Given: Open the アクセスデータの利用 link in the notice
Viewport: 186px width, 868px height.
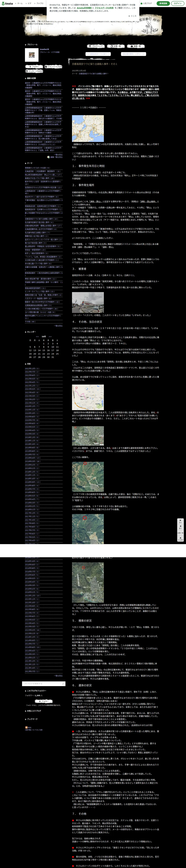Looking at the screenshot, I should pos(104,8).
